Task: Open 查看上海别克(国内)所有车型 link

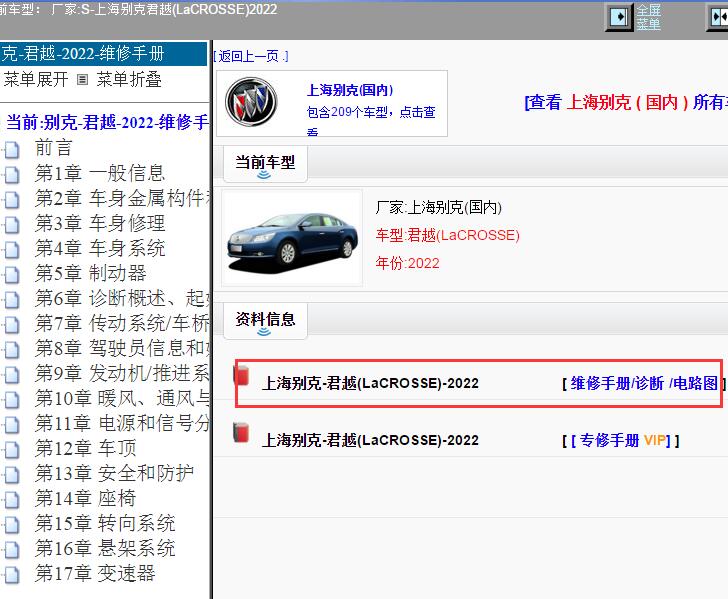Action: (x=626, y=102)
